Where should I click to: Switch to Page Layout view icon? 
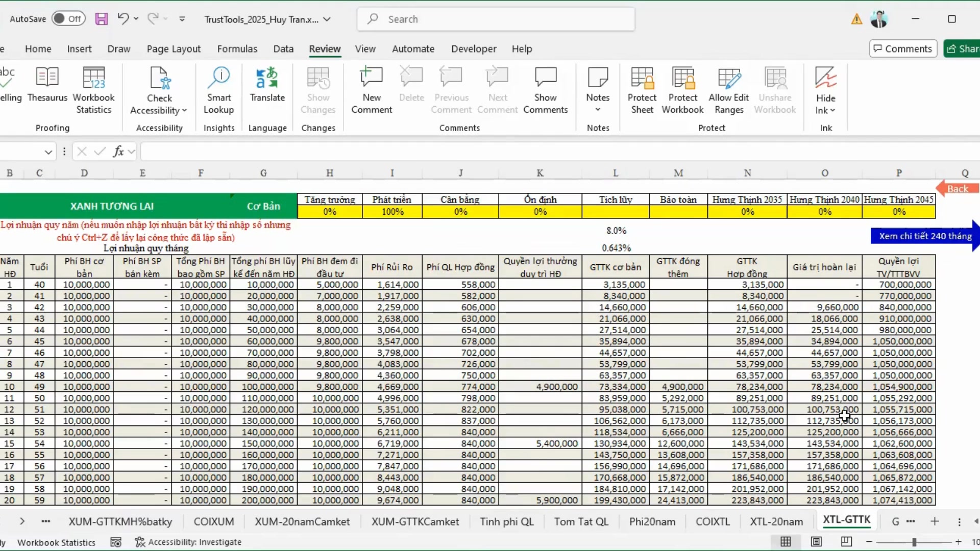(816, 542)
